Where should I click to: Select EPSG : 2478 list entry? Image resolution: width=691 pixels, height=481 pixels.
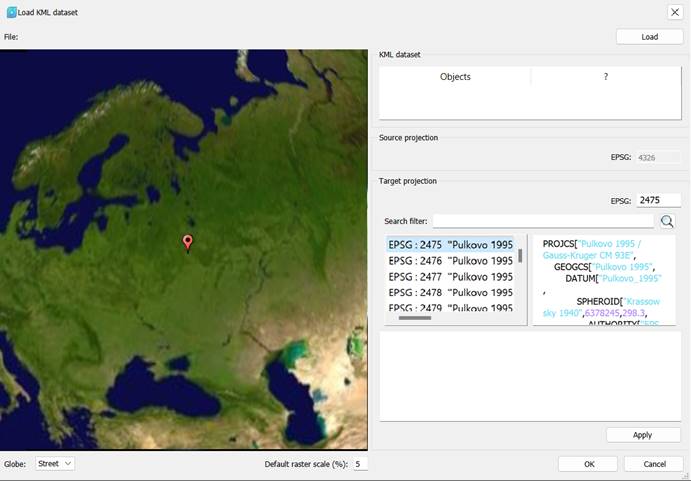point(450,293)
